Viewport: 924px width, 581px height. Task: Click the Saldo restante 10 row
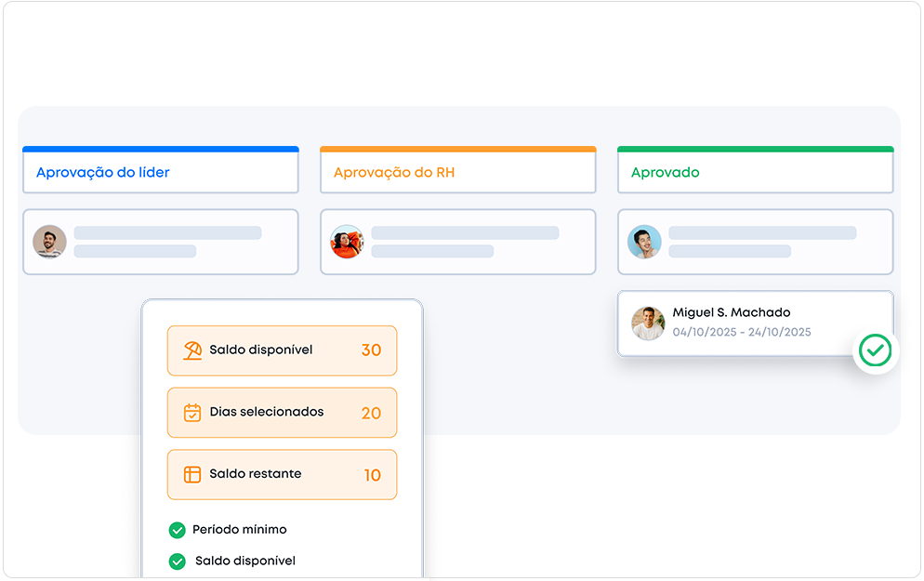[282, 474]
